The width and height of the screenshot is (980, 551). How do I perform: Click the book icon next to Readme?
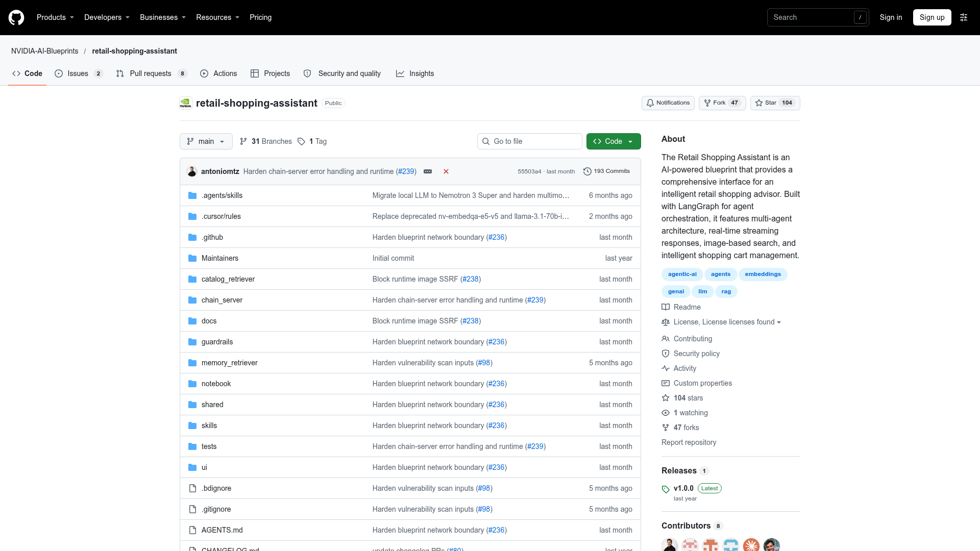coord(666,307)
